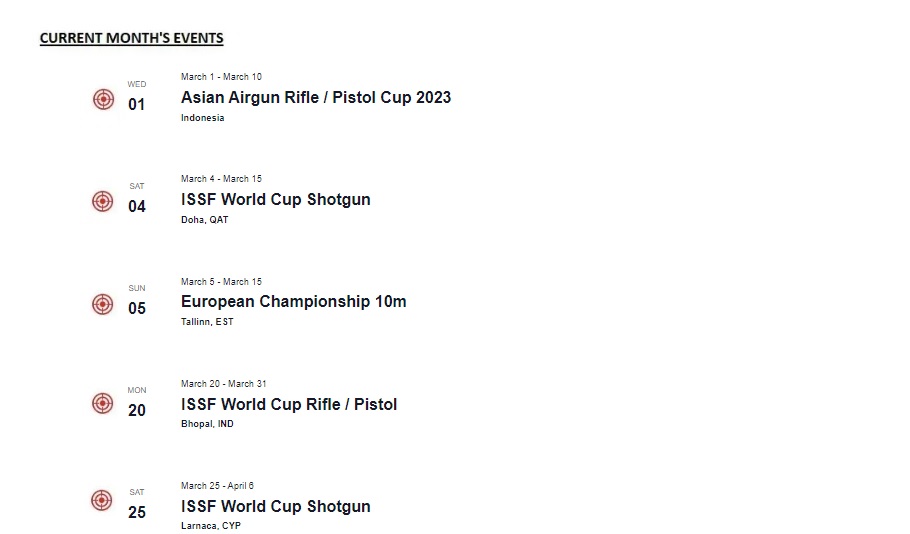Click target icon beside European Championship 10m
Image resolution: width=910 pixels, height=534 pixels.
tap(103, 303)
